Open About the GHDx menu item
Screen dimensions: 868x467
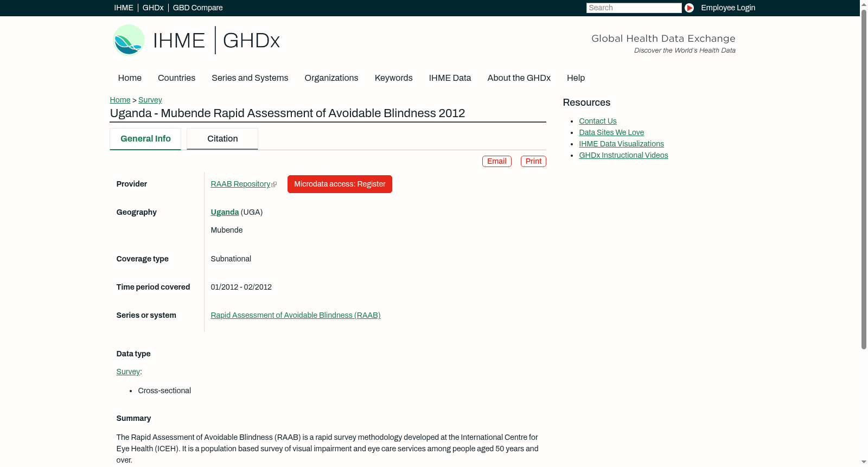[519, 78]
